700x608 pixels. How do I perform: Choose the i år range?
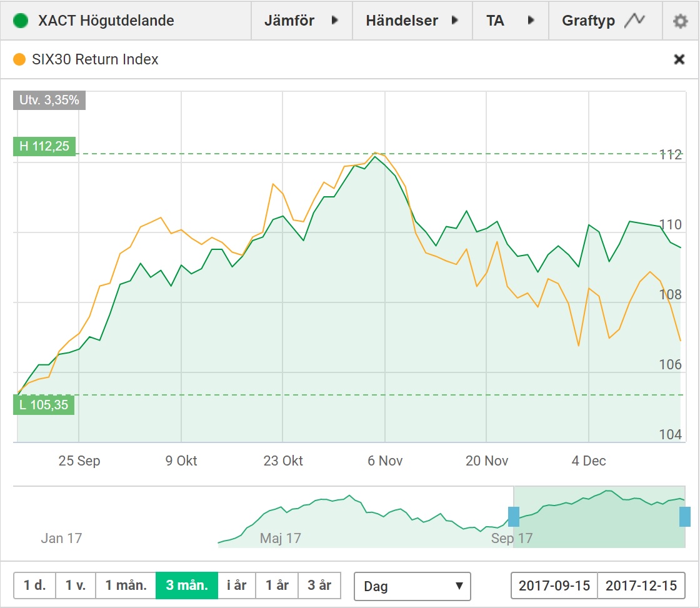(x=237, y=586)
